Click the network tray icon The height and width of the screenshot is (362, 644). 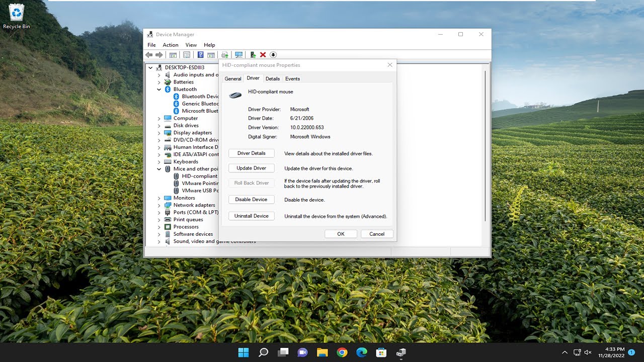tap(577, 352)
